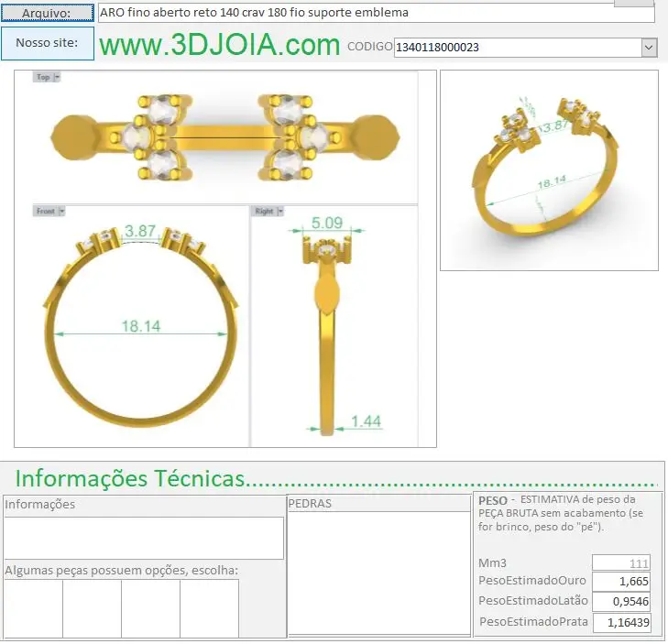The height and width of the screenshot is (644, 668).
Task: Click the Right view ring image
Action: tap(327, 336)
